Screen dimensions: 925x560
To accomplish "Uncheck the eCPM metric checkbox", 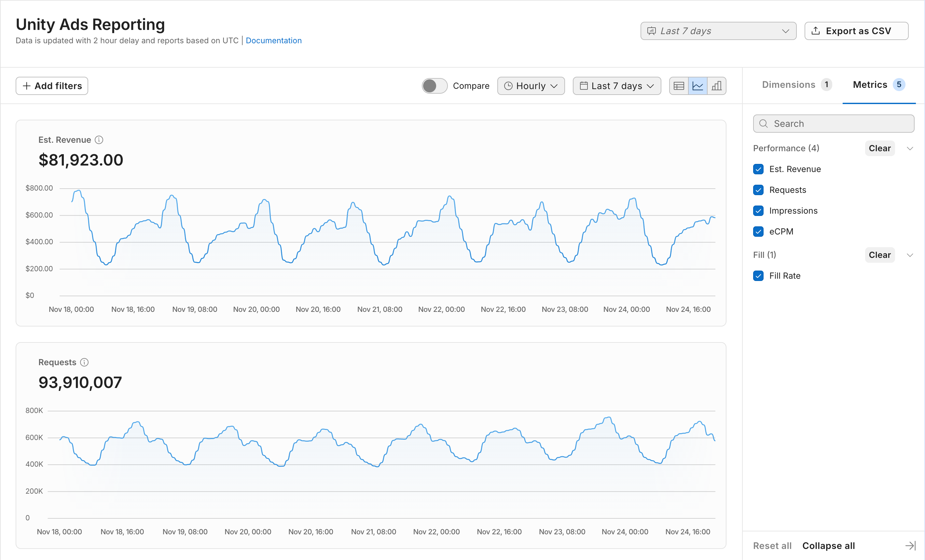I will [758, 232].
